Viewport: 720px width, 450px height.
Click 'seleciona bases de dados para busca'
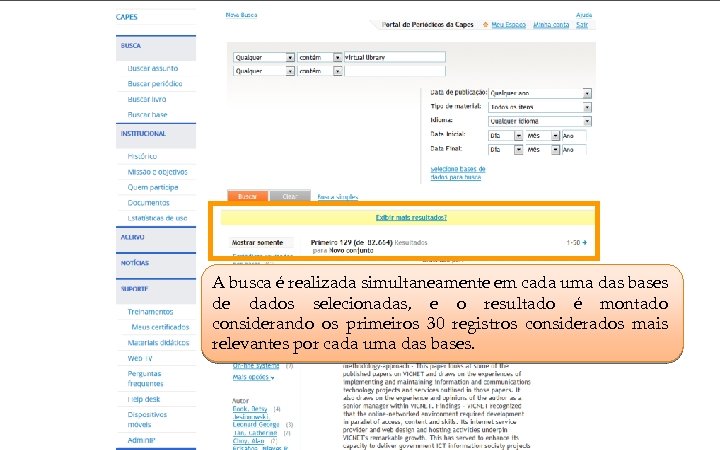tap(458, 173)
